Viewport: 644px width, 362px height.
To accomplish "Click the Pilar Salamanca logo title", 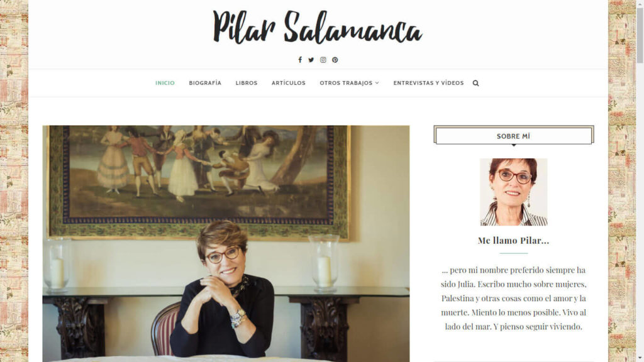I will tap(318, 27).
